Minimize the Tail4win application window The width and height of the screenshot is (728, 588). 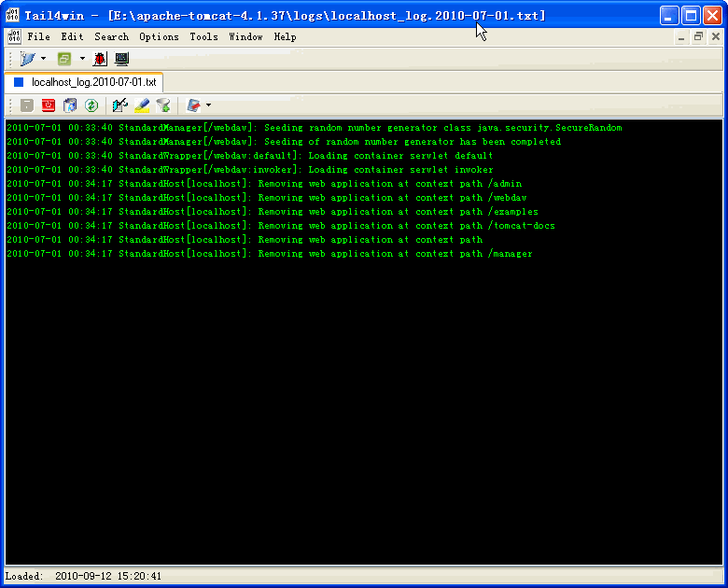[x=669, y=16]
